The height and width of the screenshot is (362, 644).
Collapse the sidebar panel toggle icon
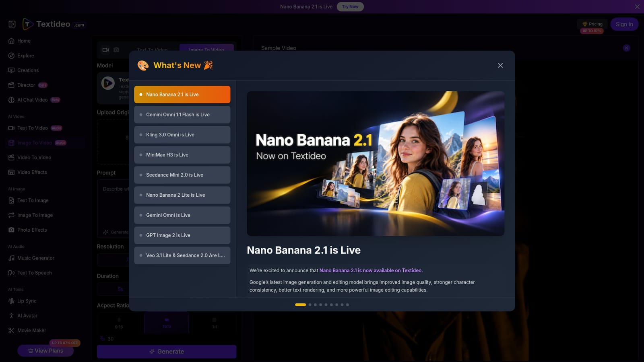click(x=12, y=24)
